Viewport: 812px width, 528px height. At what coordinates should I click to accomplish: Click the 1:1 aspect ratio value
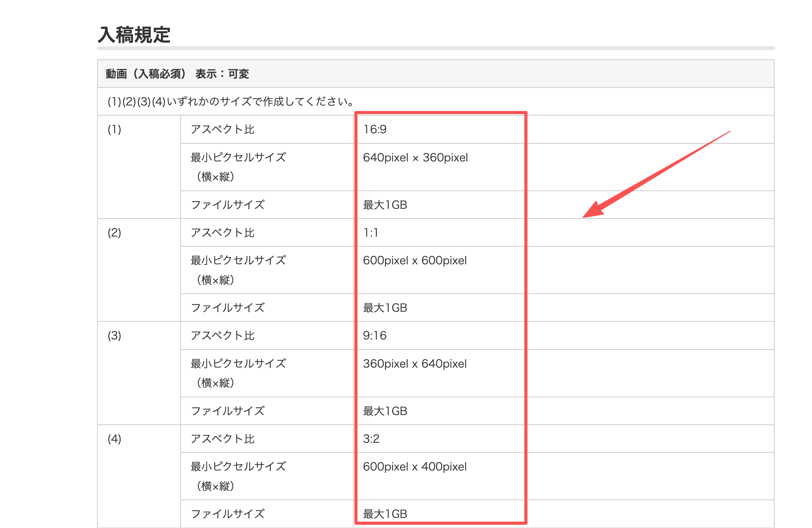tap(371, 232)
